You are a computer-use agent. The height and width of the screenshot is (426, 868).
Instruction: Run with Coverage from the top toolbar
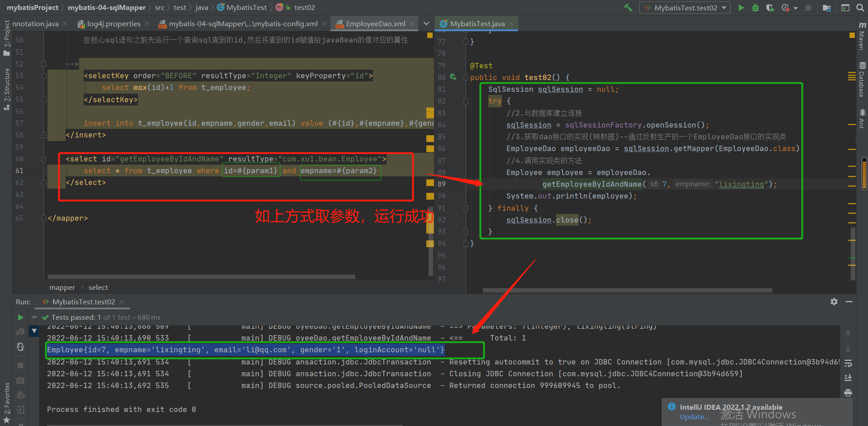[770, 8]
